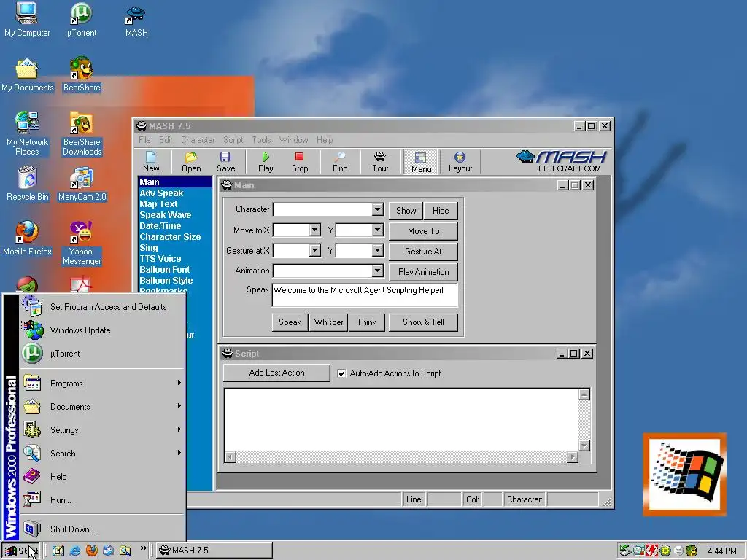Open the Character menu
The image size is (747, 560).
tap(198, 140)
